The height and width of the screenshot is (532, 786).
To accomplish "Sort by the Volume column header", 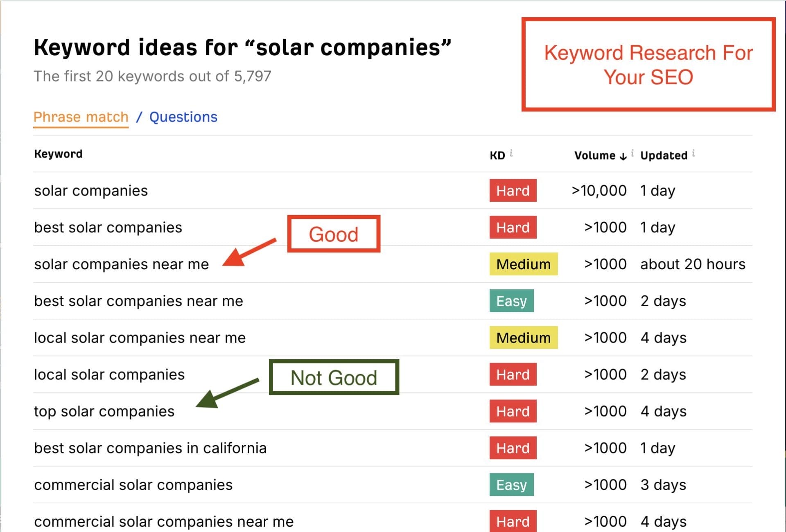I will tap(594, 156).
